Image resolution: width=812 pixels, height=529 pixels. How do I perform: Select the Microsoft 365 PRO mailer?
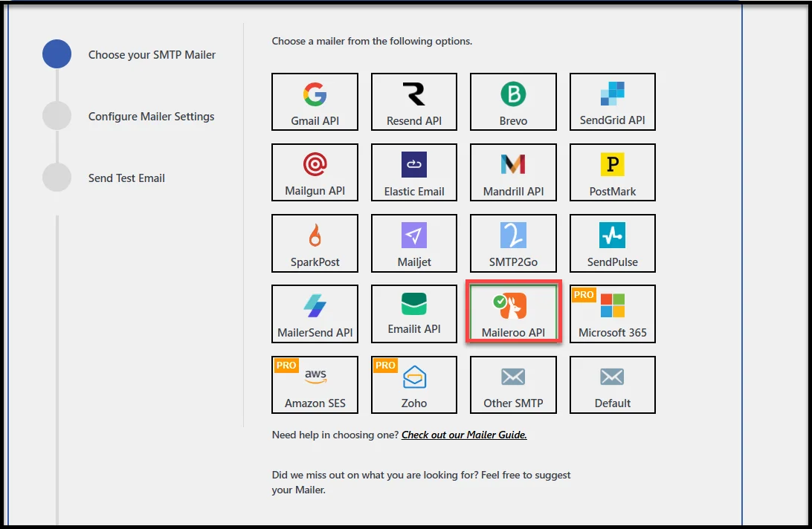(612, 314)
